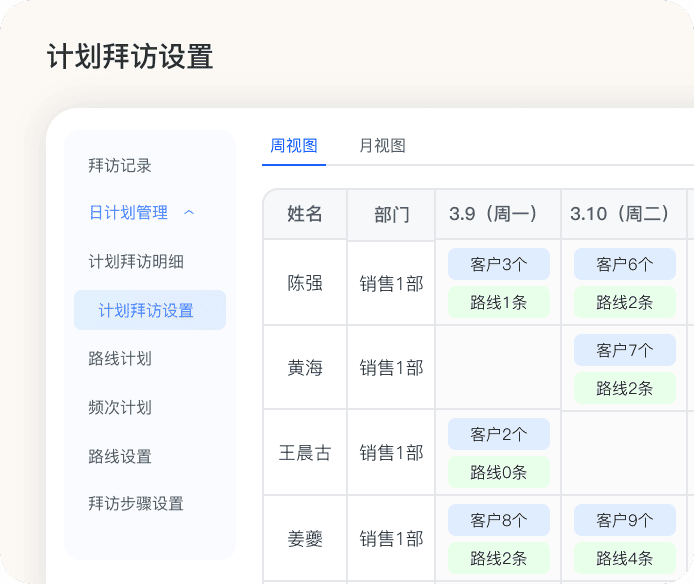Screen dimensions: 694x584
Task: Collapse the 日计划管理 chevron arrow
Action: [x=189, y=213]
